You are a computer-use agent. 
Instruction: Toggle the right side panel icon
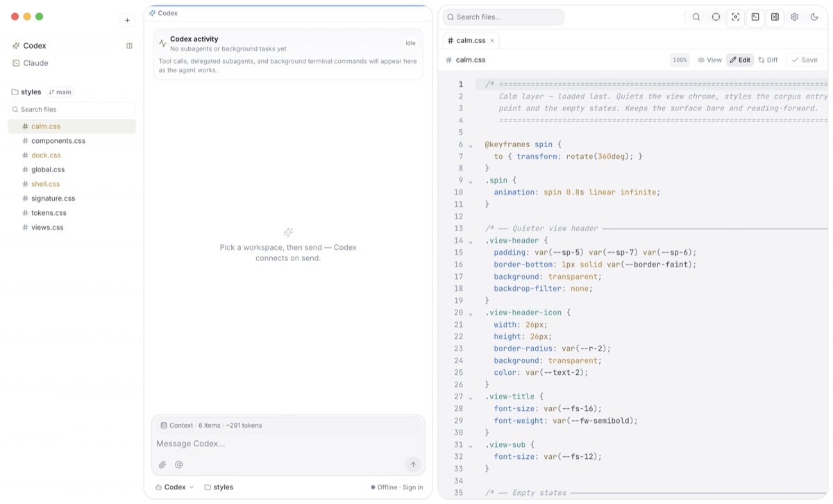tap(775, 17)
